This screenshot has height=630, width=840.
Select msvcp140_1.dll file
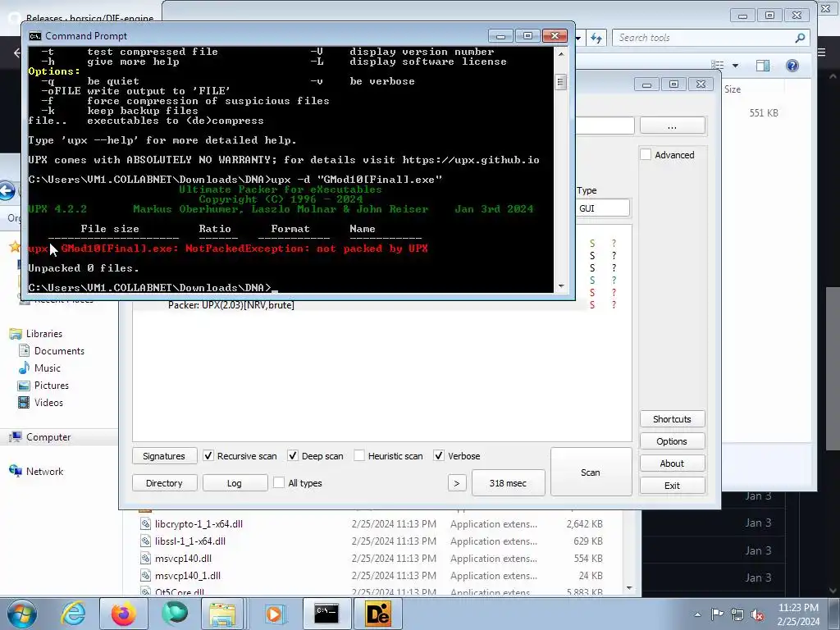[x=188, y=575]
